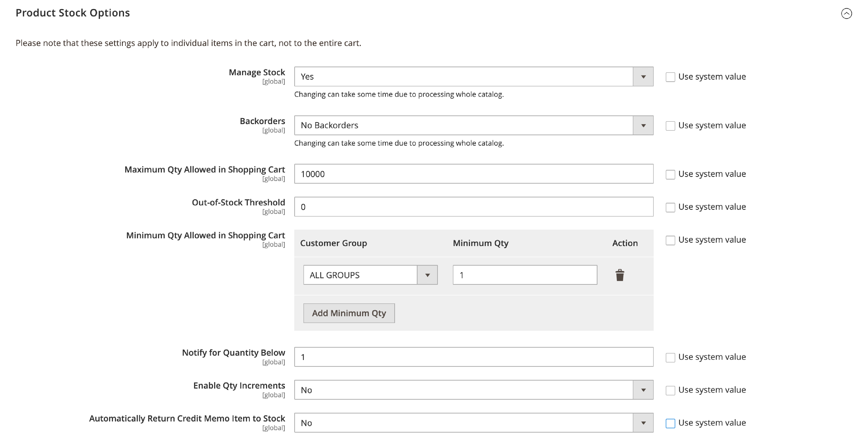Delete the ALL GROUPS minimum qty row

pos(620,275)
